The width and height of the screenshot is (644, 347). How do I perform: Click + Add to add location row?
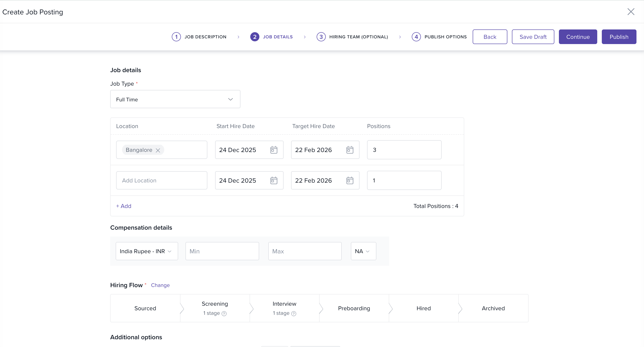(x=123, y=206)
